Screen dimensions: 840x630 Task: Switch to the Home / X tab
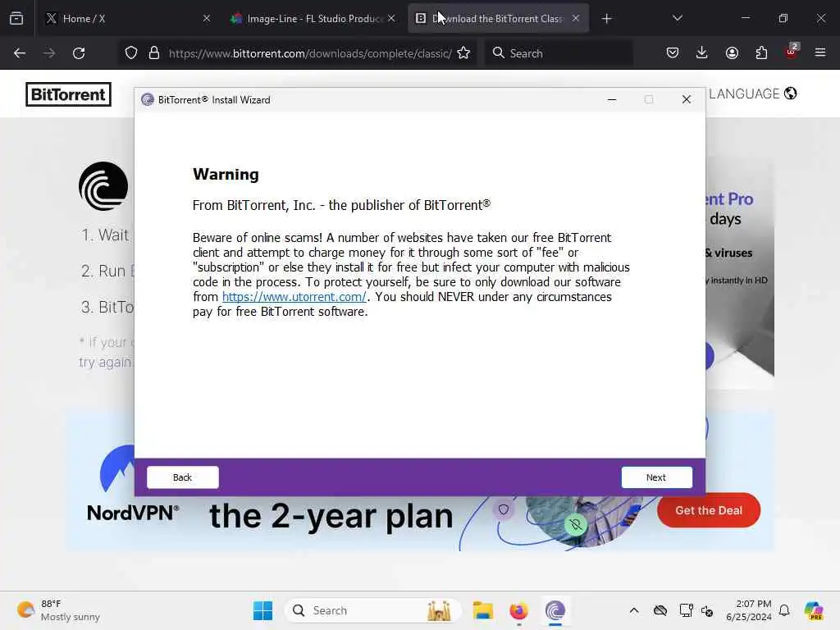pos(126,19)
